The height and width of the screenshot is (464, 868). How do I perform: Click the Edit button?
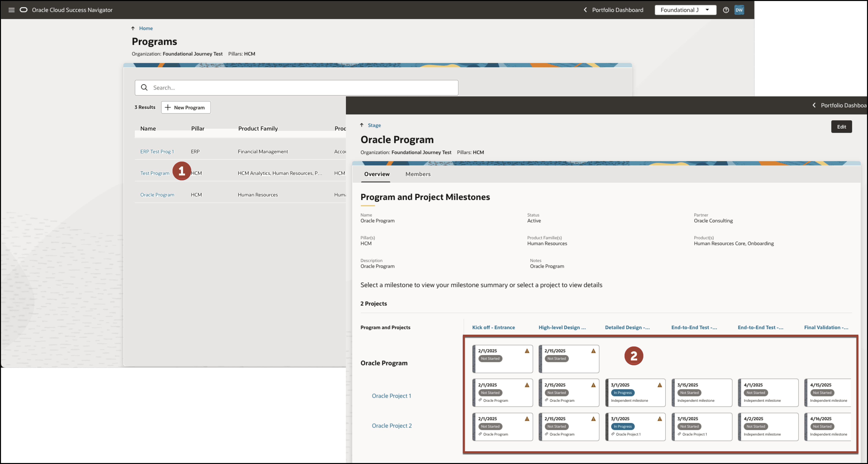(x=841, y=126)
